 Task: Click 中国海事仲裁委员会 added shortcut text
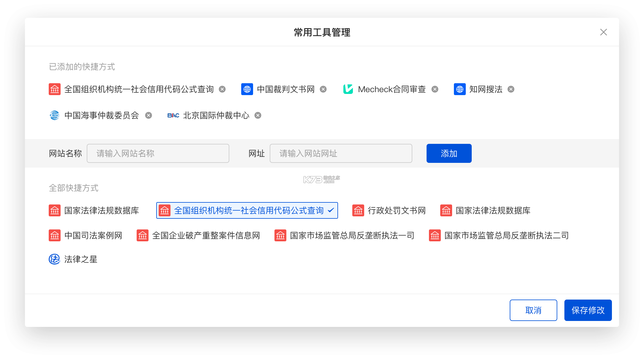coord(102,115)
